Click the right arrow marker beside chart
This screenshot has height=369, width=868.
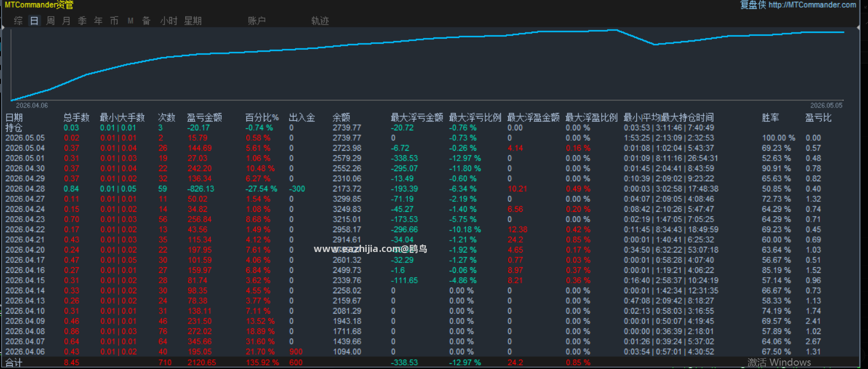tap(859, 28)
